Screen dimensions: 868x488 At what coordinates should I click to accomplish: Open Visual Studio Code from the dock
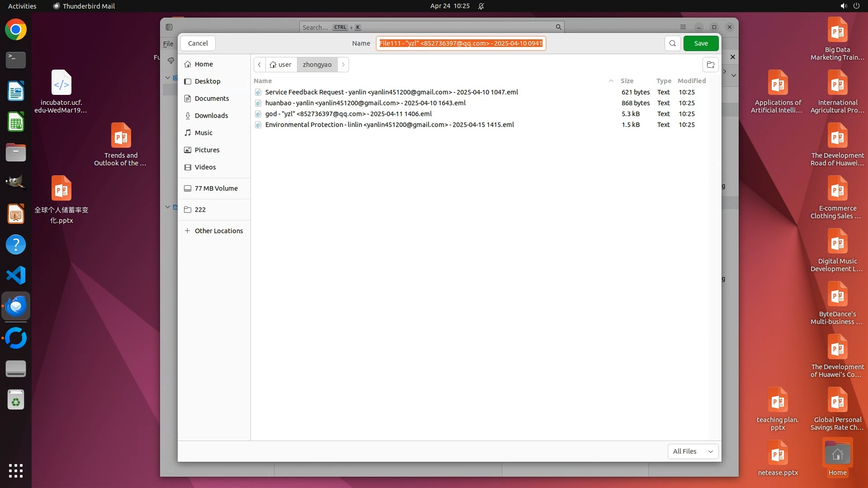pos(16,275)
